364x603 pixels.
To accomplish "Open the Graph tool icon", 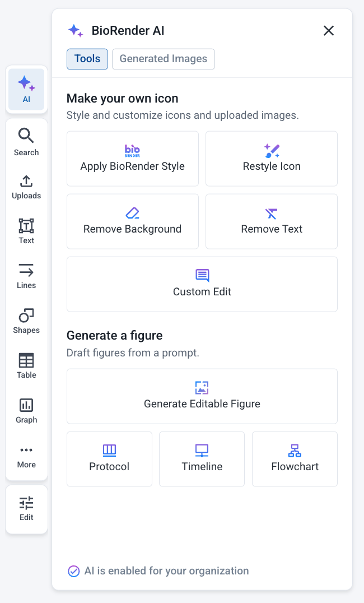I will tap(26, 411).
